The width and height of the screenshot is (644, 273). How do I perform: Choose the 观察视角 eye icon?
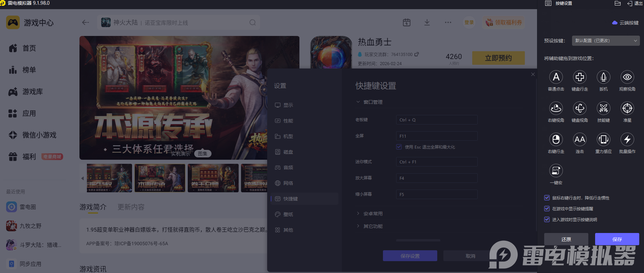pyautogui.click(x=627, y=77)
